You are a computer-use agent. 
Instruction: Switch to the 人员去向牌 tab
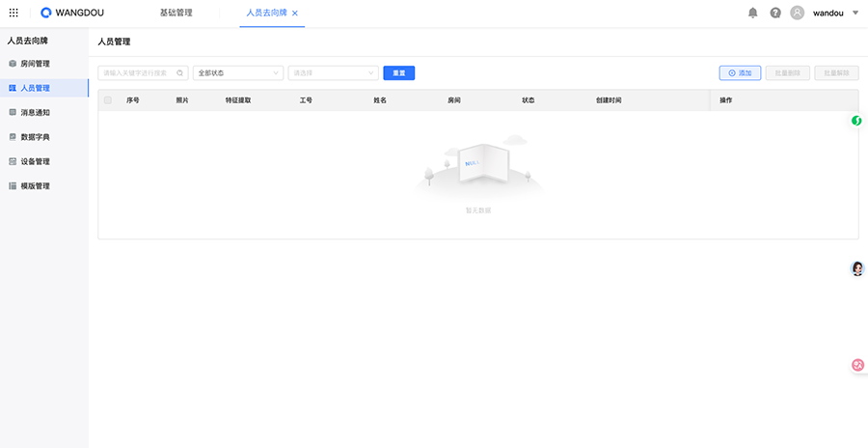coord(267,13)
